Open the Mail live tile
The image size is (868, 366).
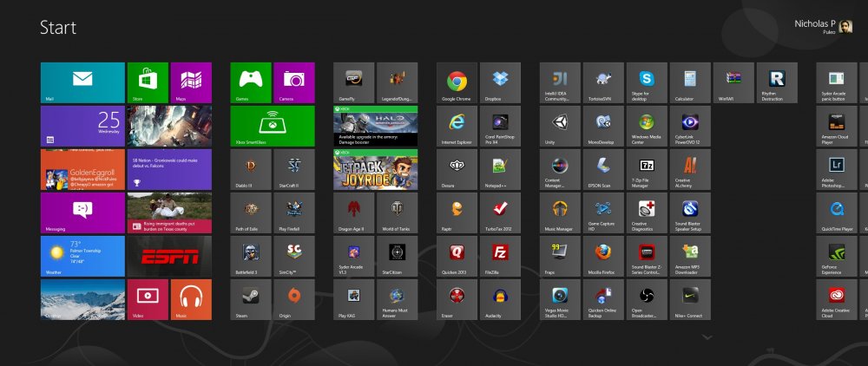tap(82, 82)
